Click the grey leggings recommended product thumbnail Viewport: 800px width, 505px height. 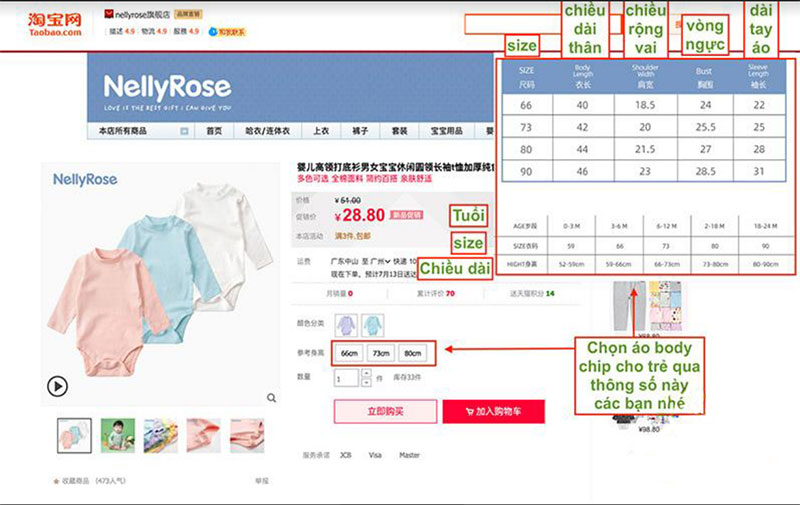(628, 306)
